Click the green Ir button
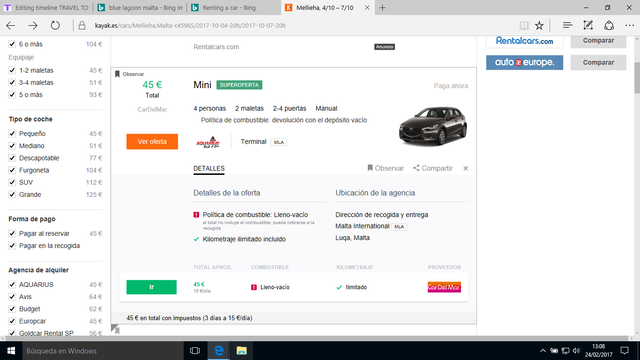This screenshot has height=360, width=640. tap(151, 287)
